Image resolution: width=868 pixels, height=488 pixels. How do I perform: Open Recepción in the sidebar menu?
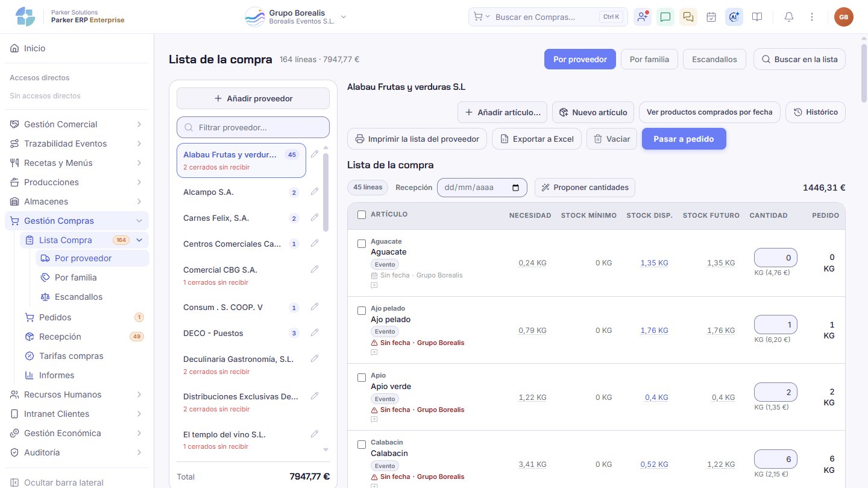point(84,337)
